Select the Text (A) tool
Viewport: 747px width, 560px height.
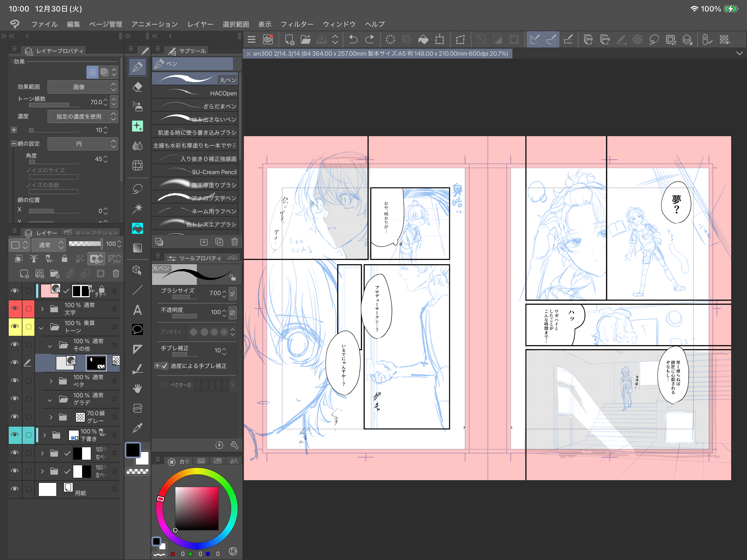point(138,310)
